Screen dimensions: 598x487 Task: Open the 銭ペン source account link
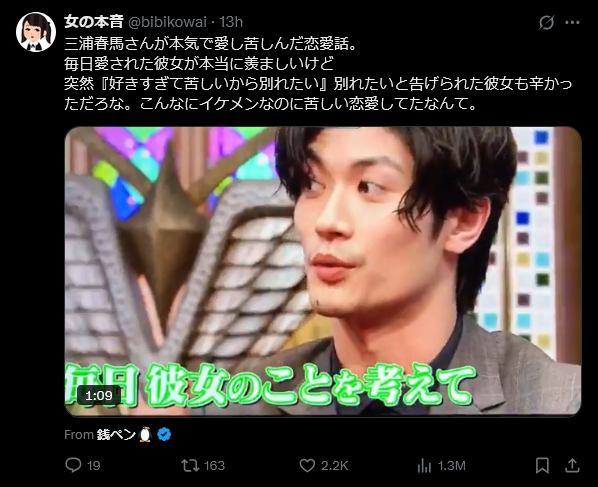pos(116,434)
